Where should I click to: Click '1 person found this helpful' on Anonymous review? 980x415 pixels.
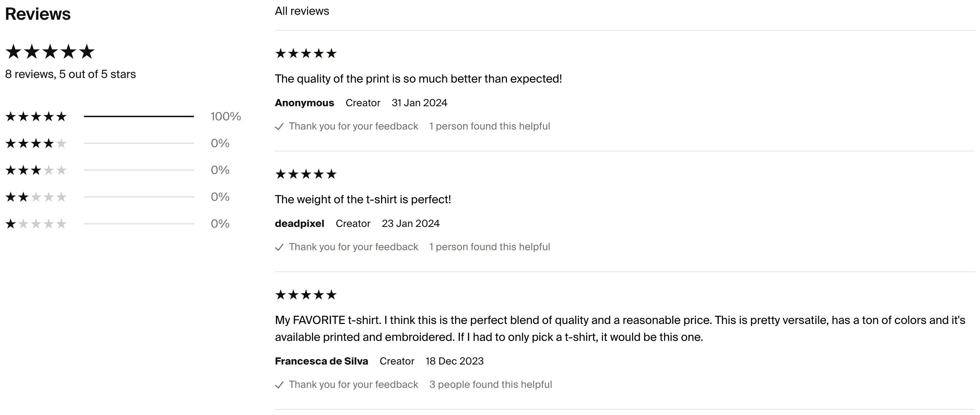pyautogui.click(x=490, y=126)
